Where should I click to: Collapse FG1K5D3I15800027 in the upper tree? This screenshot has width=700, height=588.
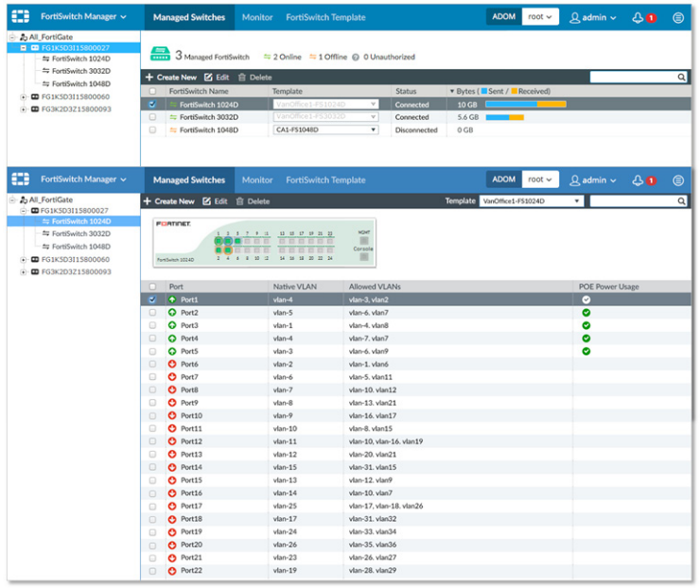[x=24, y=47]
